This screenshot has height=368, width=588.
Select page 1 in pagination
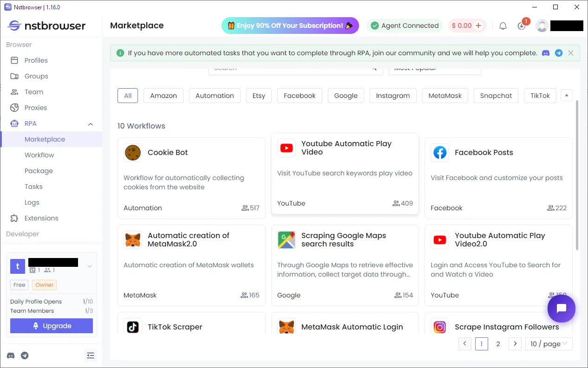pos(482,344)
